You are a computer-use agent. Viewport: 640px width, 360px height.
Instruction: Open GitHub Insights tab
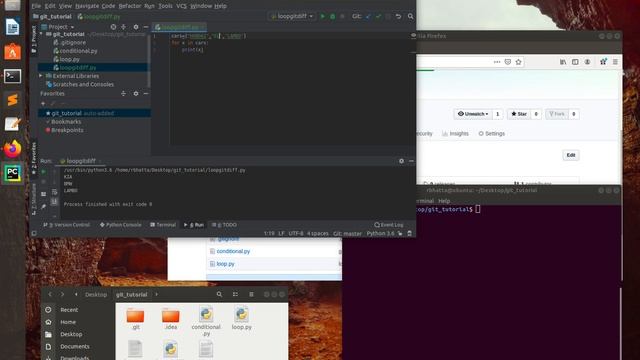point(456,133)
